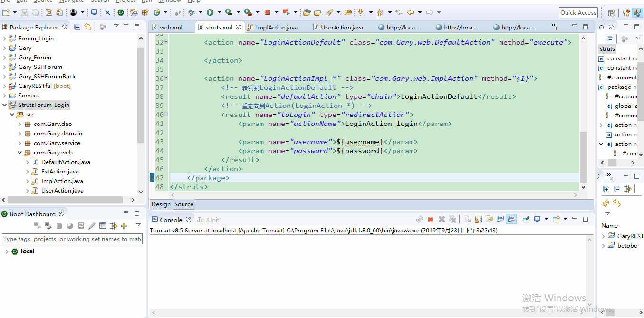The height and width of the screenshot is (318, 644).
Task: Click the red Stop icon in main toolbar
Action: [267, 12]
